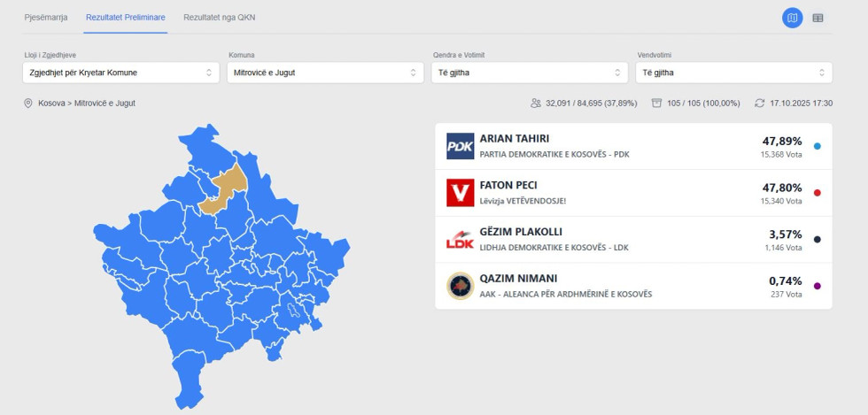Click the Vetëvendosje party logo
This screenshot has width=868, height=415.
click(460, 193)
